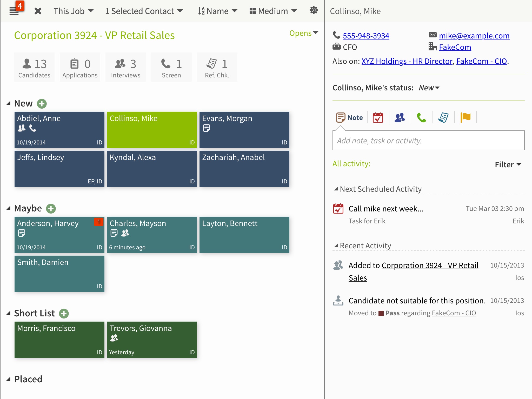Open the Call mike next week... task
Screen dimensions: 532x399
(x=386, y=209)
